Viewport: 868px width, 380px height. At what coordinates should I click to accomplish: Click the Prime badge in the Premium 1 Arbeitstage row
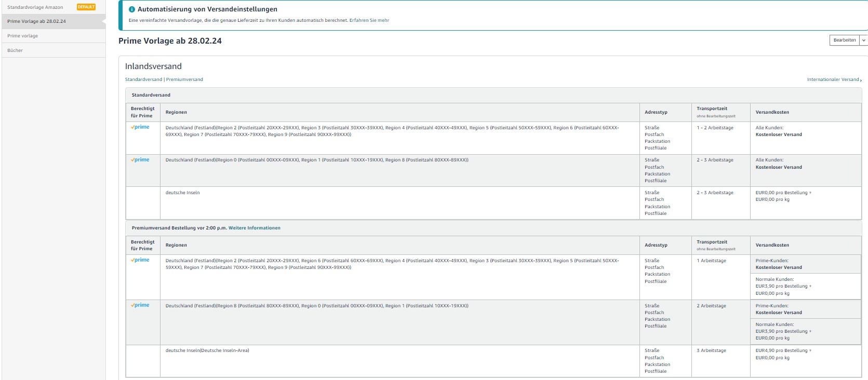140,260
